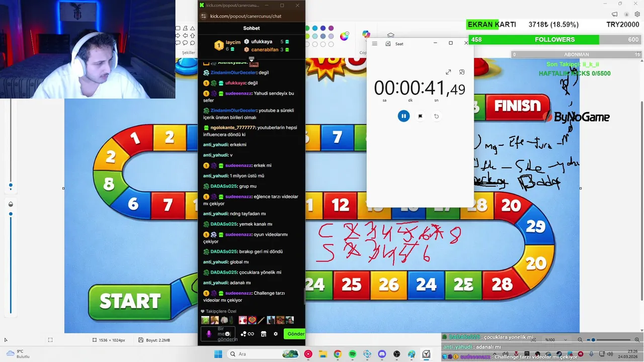Select the triangle shape in Paint

[x=192, y=28]
